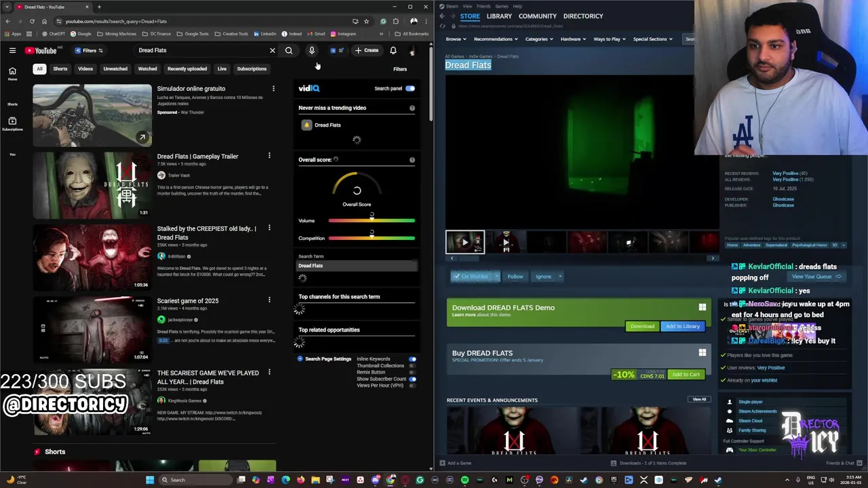Toggle Show Subscriber Count setting
Image resolution: width=868 pixels, height=488 pixels.
click(412, 379)
